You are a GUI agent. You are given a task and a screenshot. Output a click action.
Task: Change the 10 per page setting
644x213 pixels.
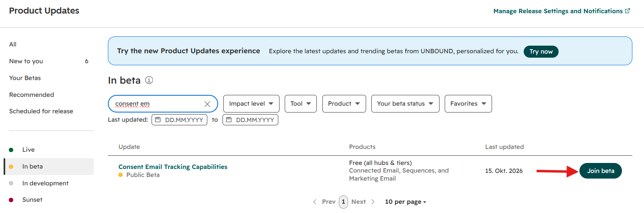click(405, 202)
